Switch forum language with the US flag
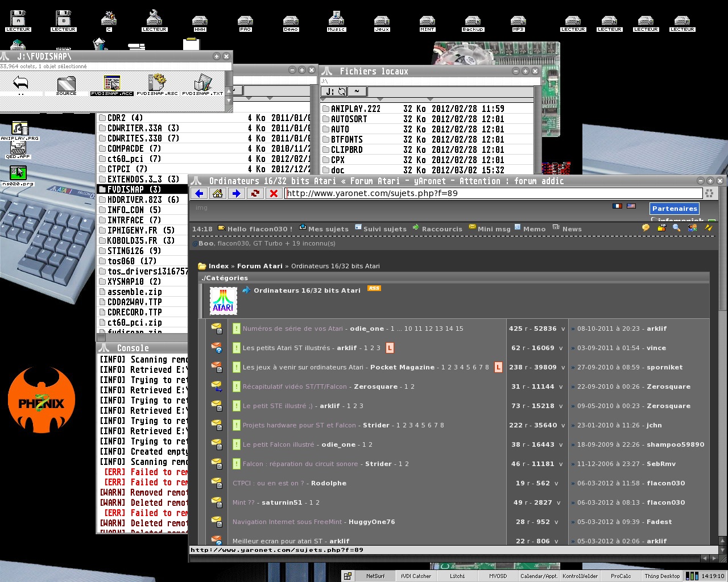This screenshot has width=728, height=582. (x=631, y=206)
